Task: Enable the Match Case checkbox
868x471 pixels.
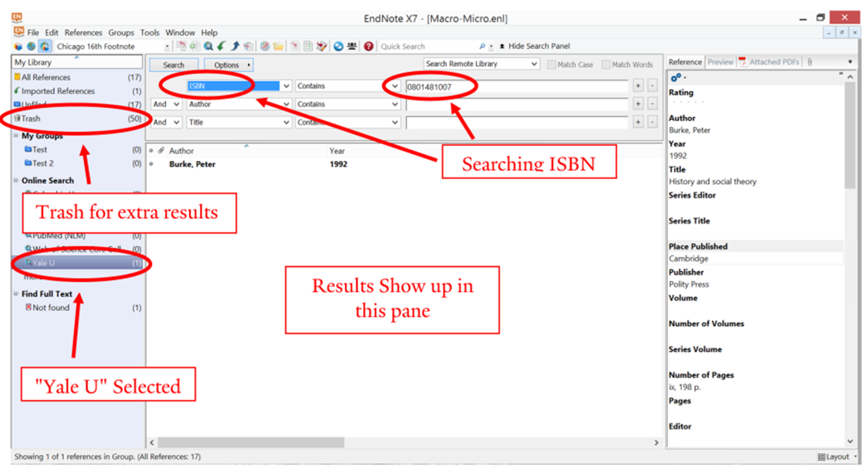Action: point(552,64)
